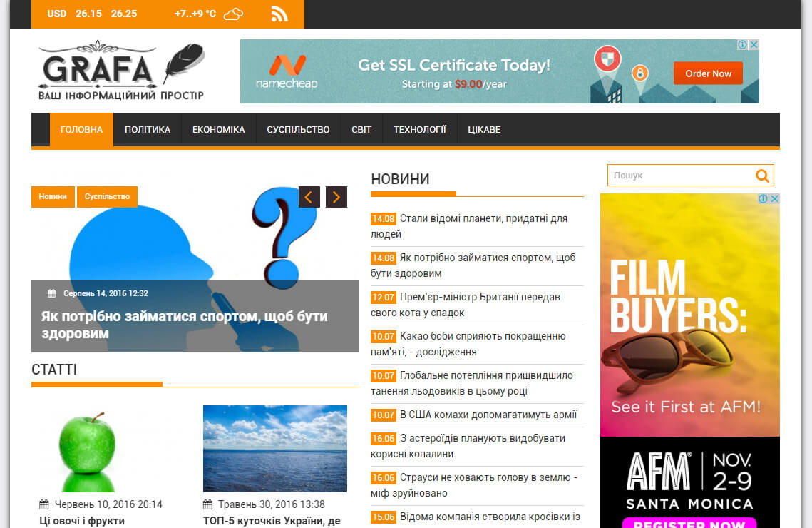Go to previous slide arrow
Screen dimensions: 812x528
point(309,197)
